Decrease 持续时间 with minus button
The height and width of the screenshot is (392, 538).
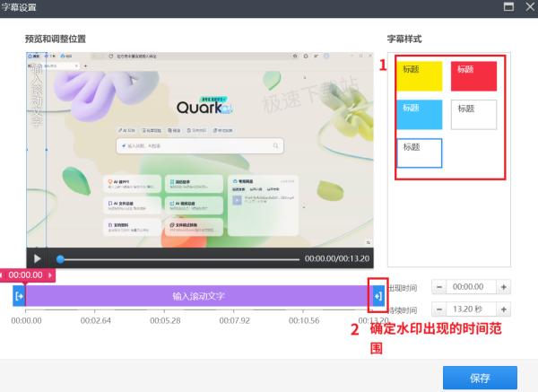click(x=438, y=310)
